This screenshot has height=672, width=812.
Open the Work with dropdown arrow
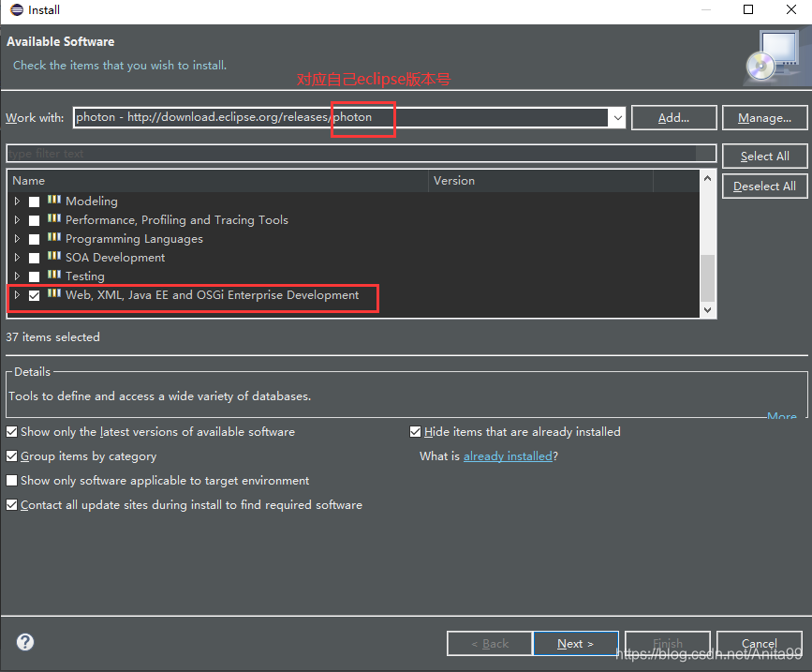[617, 117]
